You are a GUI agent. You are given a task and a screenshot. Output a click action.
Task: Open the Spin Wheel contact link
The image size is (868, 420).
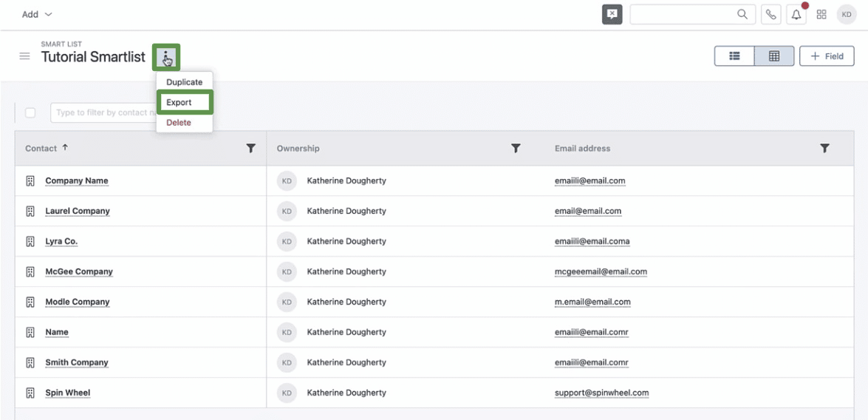(x=67, y=393)
